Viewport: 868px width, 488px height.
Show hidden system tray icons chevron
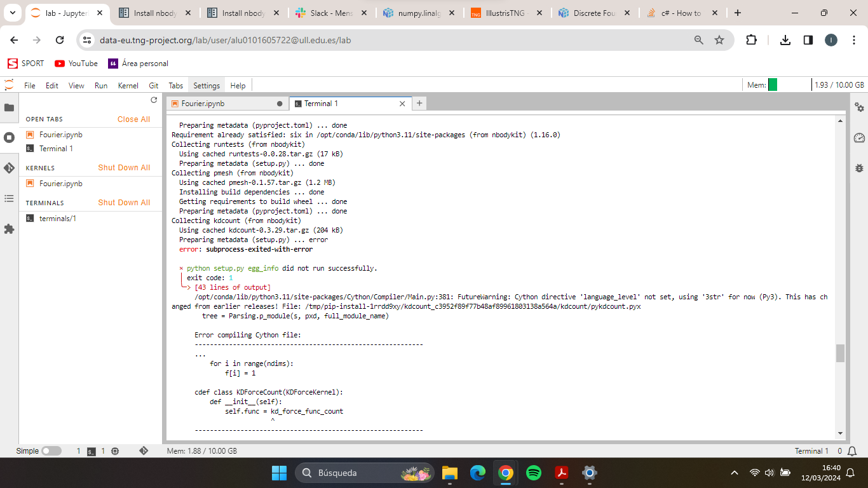click(735, 473)
